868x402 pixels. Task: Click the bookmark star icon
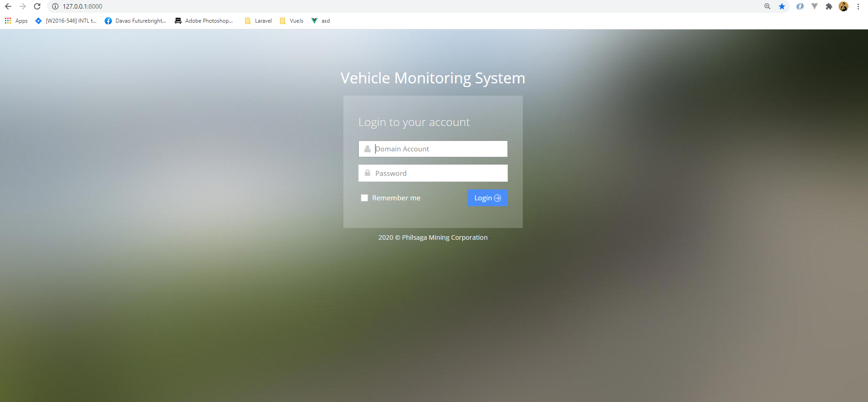click(782, 6)
